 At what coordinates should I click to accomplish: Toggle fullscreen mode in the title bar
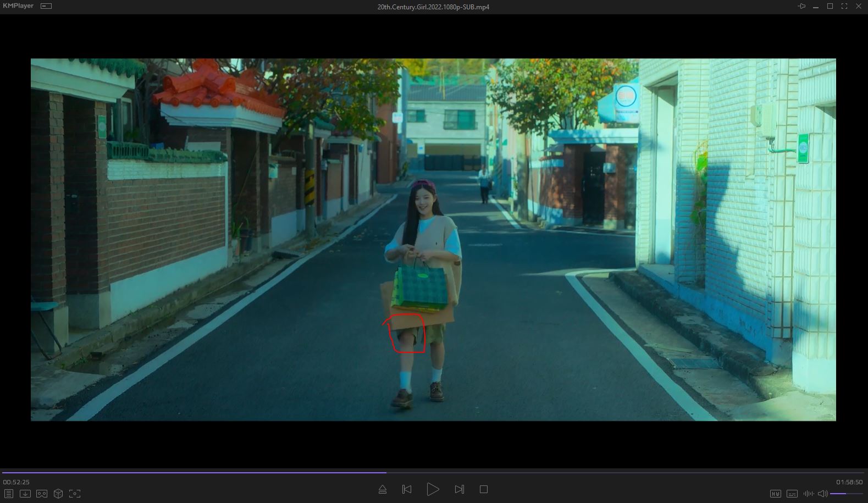pyautogui.click(x=844, y=7)
